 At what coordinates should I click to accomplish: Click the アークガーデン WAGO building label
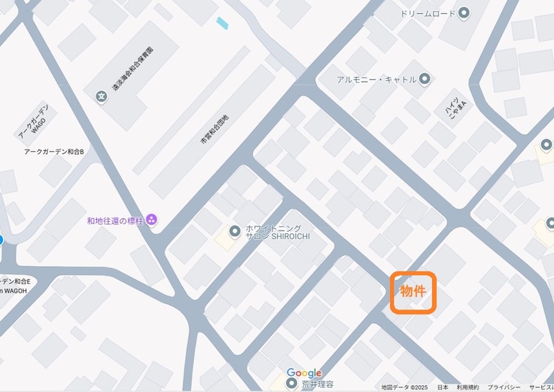click(x=35, y=122)
